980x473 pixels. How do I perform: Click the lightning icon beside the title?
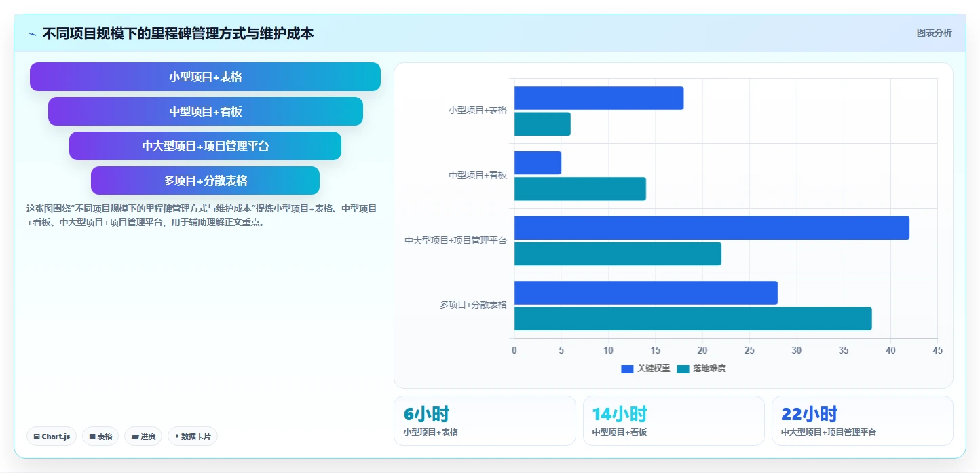[32, 34]
